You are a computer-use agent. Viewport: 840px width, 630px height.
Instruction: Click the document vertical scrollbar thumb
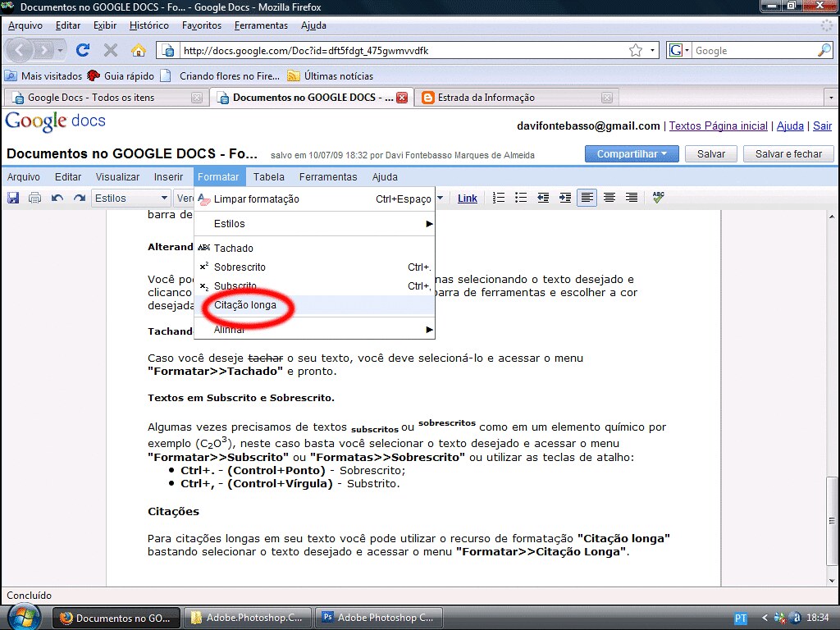click(x=832, y=520)
